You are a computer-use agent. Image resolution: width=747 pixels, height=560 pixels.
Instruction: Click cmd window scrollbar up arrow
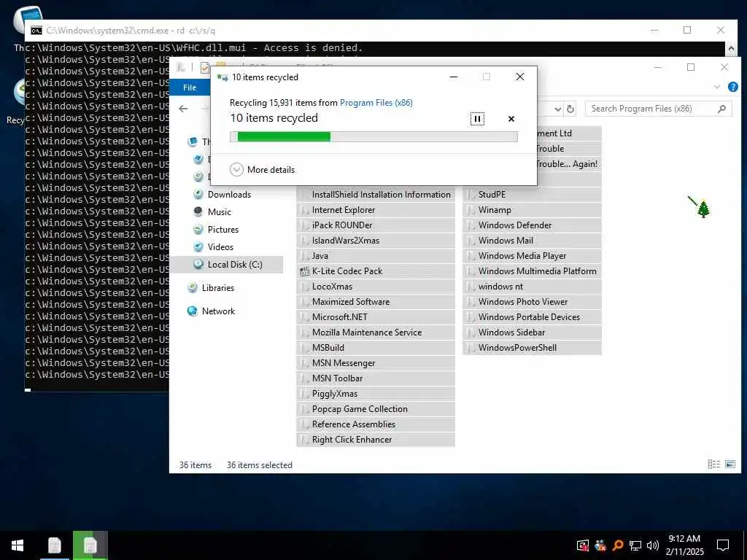(731, 48)
